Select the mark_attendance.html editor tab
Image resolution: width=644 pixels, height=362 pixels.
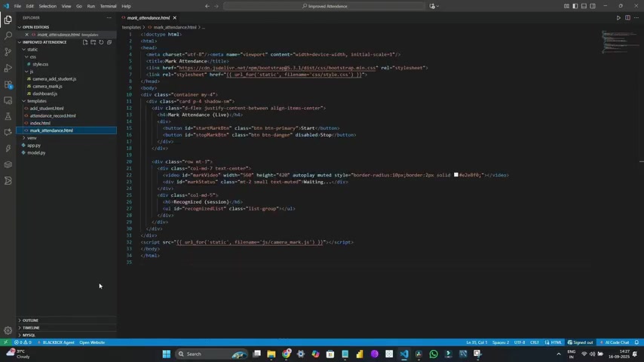148,17
